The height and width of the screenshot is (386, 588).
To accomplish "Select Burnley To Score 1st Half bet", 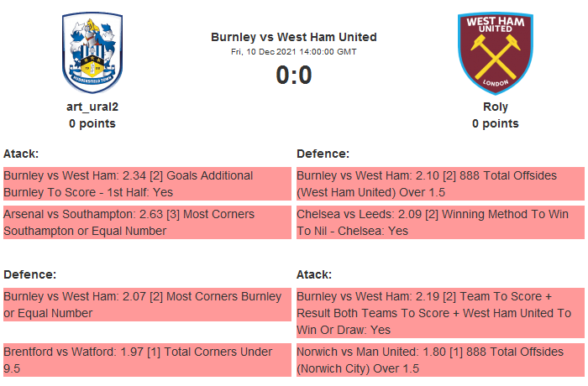I will point(146,183).
